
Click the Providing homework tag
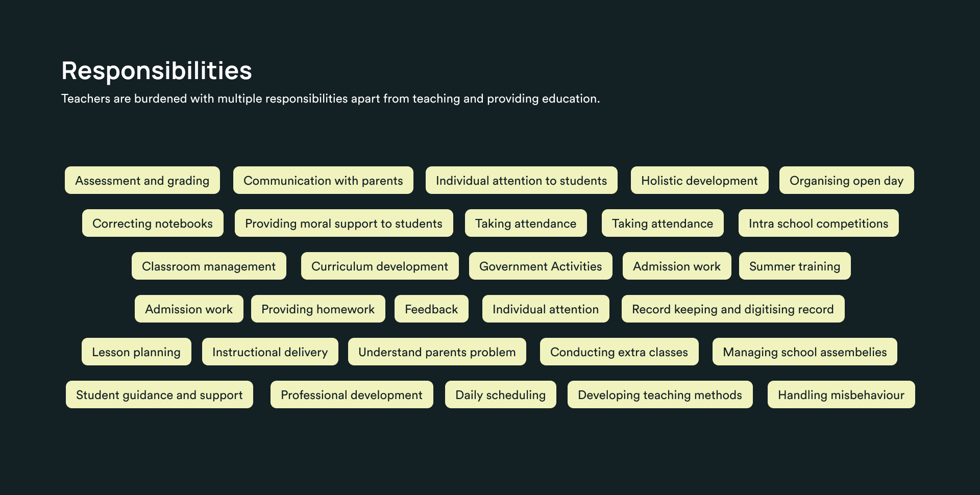(x=318, y=309)
